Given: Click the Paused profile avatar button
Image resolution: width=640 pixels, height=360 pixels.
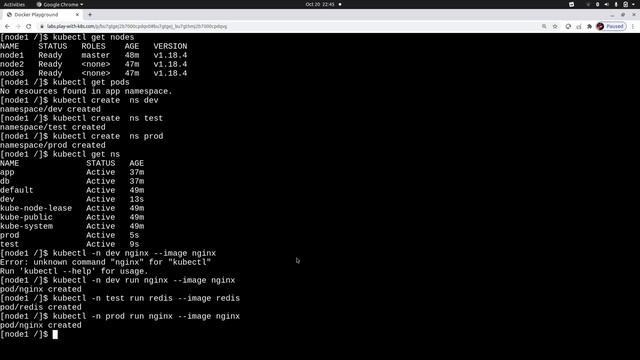Looking at the screenshot, I should coord(611,27).
